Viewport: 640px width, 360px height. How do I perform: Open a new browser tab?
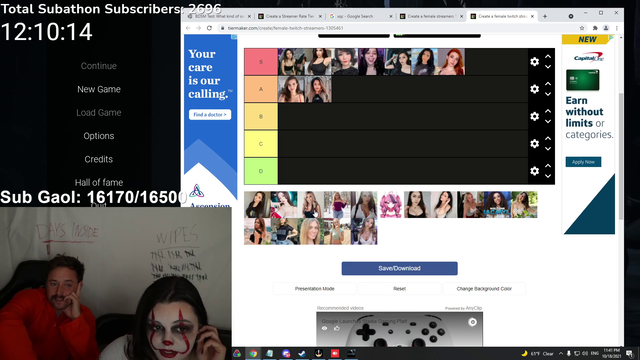544,16
